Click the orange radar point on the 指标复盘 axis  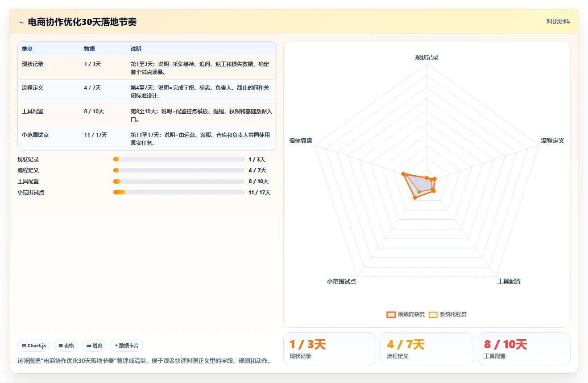[x=403, y=174]
